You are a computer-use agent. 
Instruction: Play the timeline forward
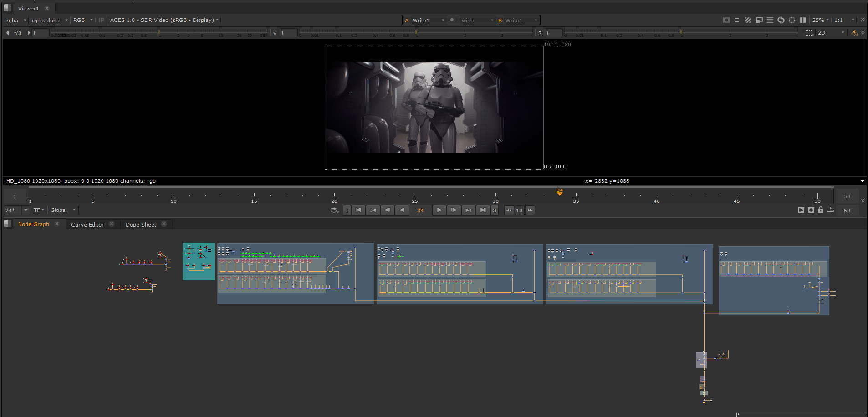coord(439,210)
